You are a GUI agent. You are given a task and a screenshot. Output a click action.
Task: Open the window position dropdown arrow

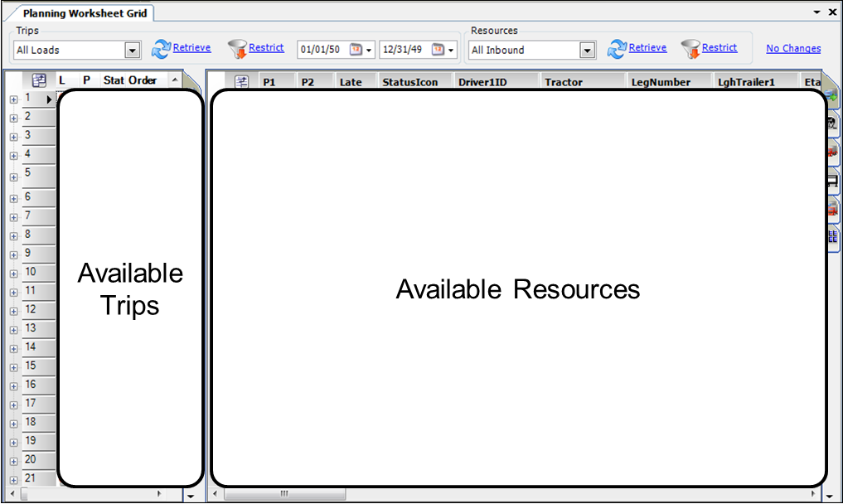816,12
